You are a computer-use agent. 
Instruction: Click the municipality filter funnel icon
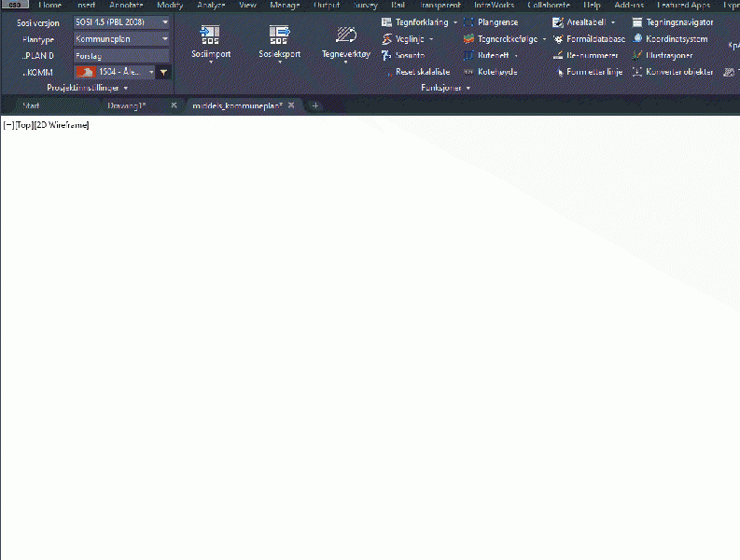coord(163,72)
